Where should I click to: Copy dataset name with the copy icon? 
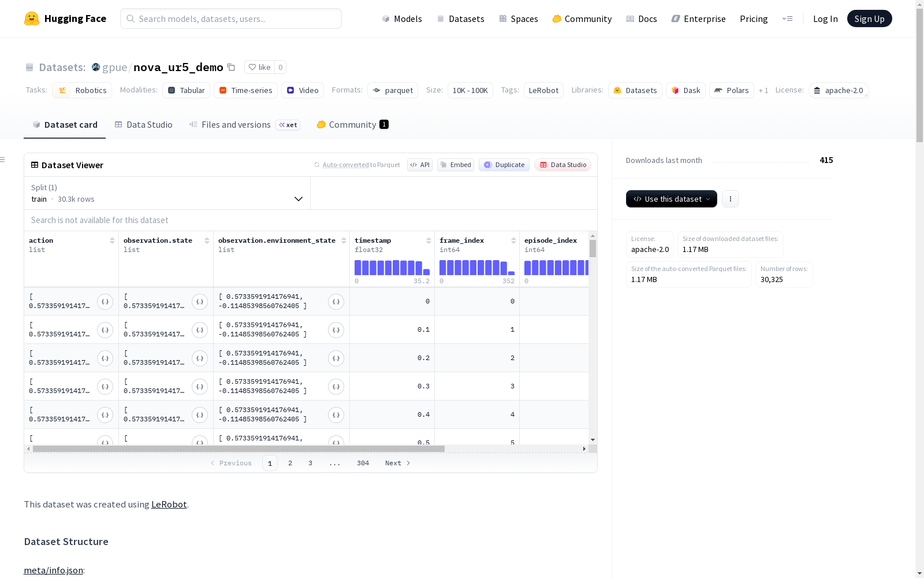[231, 67]
